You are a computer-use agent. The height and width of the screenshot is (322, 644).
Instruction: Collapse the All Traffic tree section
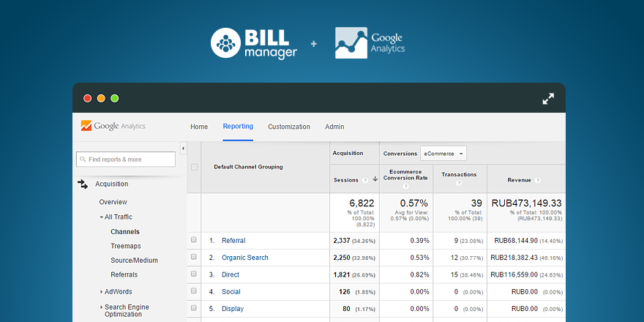pos(102,217)
